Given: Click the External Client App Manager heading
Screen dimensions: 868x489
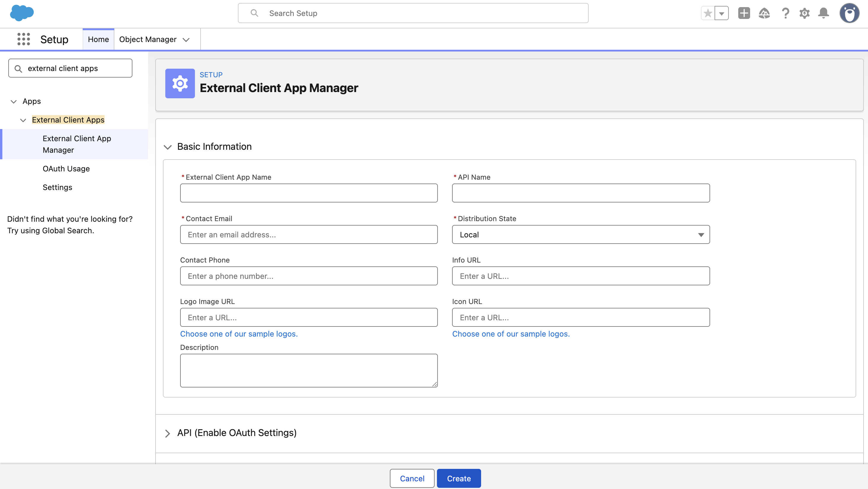Looking at the screenshot, I should point(279,88).
